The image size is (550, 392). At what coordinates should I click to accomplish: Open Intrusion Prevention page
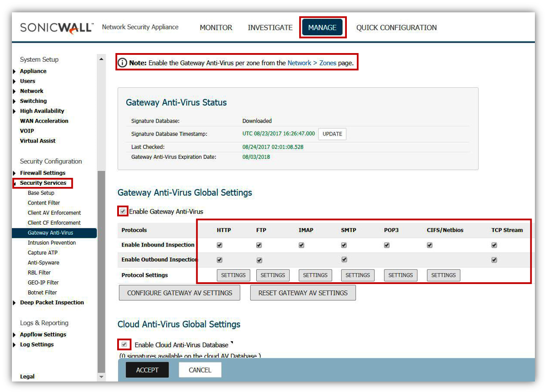pos(52,243)
